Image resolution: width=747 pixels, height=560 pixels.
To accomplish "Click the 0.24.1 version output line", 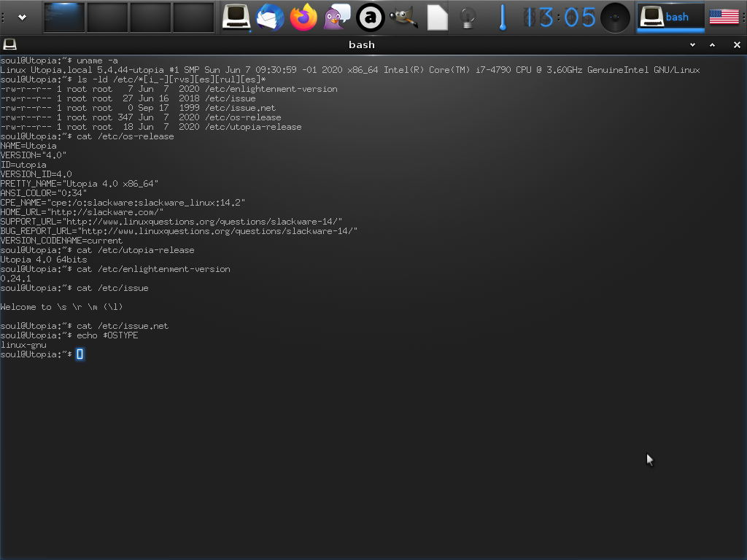I will [x=16, y=279].
